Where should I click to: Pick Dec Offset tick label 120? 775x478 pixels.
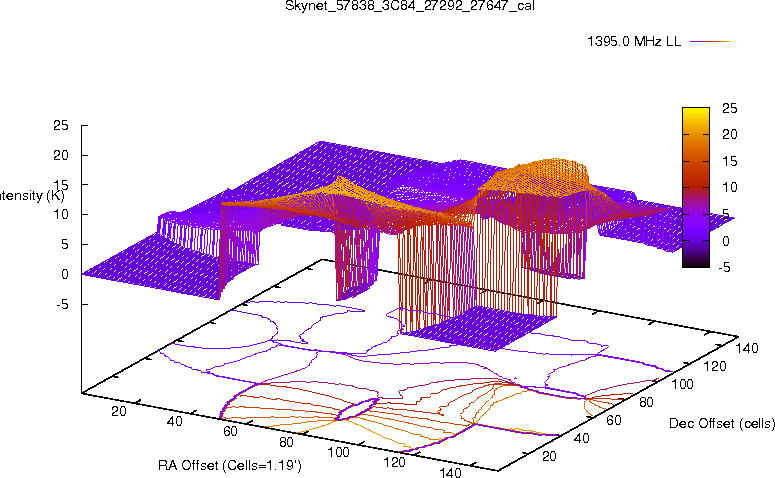click(715, 366)
